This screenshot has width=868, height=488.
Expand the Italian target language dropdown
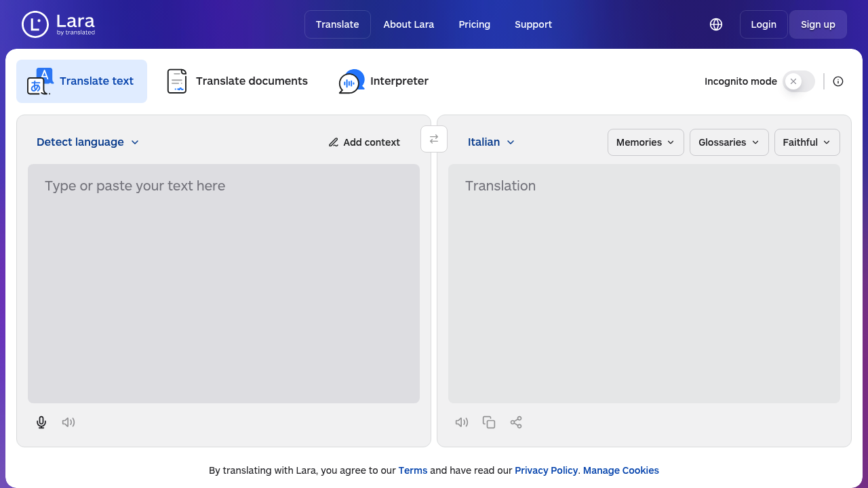tap(491, 142)
